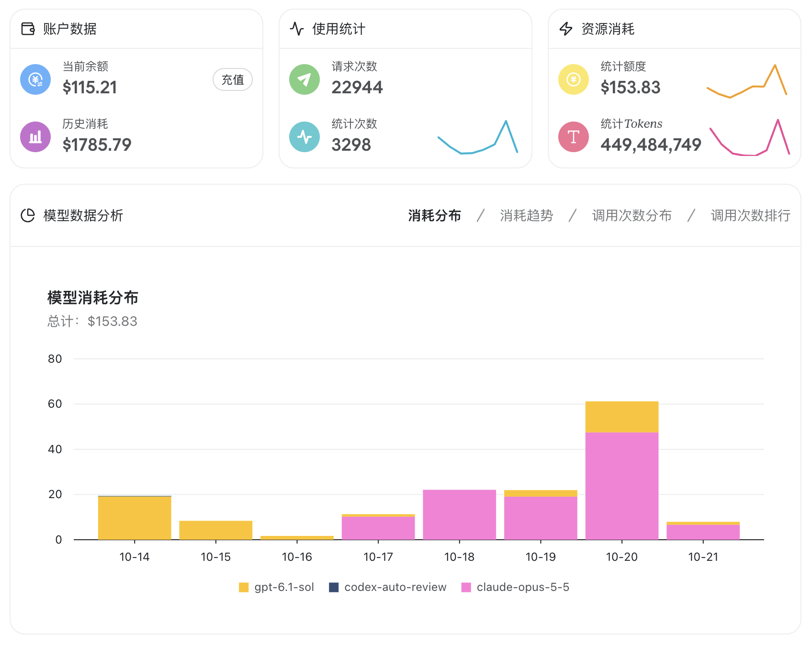
Task: Click the 资源消耗 card heading
Action: 608,29
